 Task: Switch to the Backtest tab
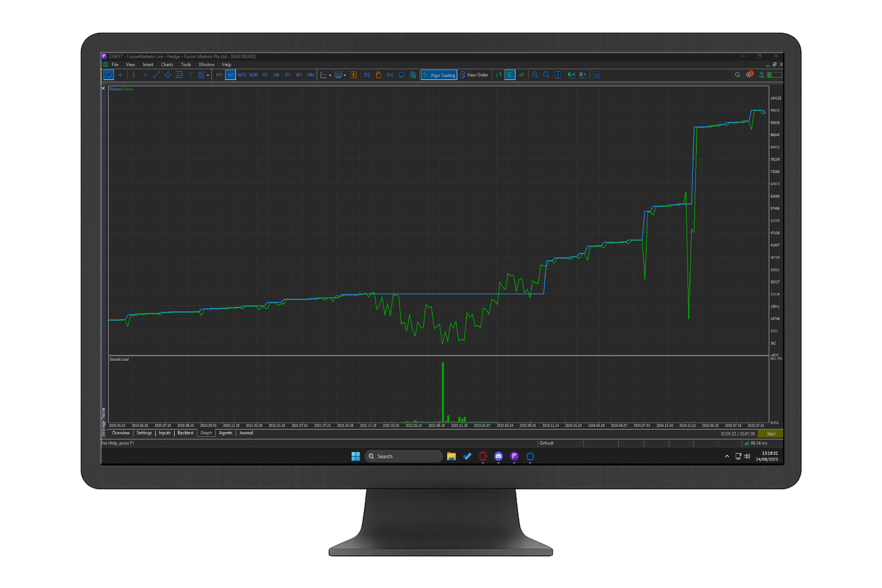(185, 433)
